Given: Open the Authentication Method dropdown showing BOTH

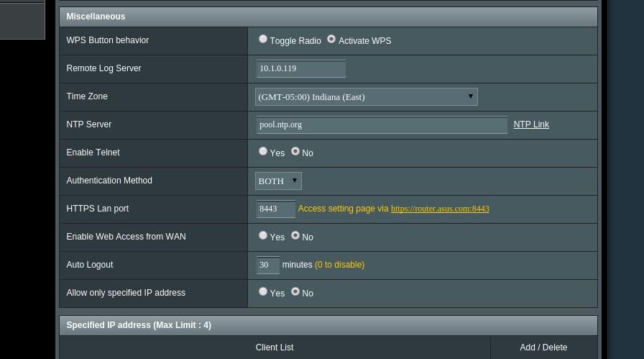Looking at the screenshot, I should tap(278, 181).
